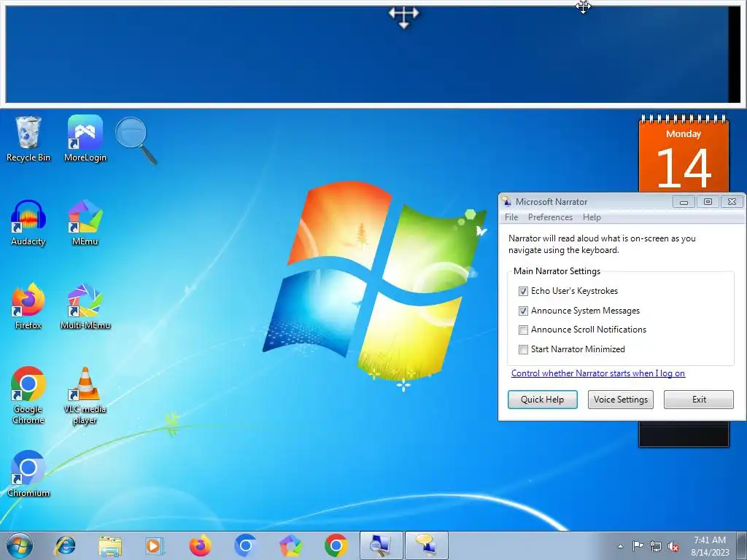Switch to the Magnifier taskbar button
This screenshot has width=747, height=560.
coord(381,545)
